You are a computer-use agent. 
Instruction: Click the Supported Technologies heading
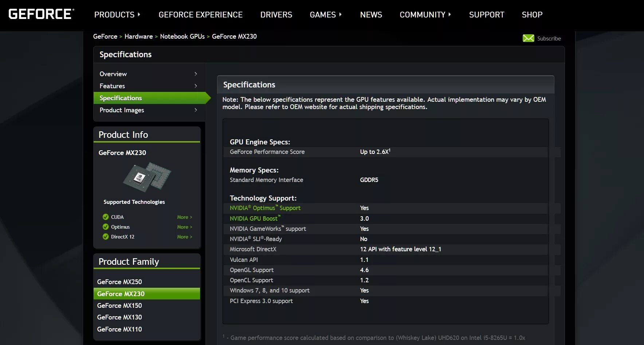click(134, 202)
